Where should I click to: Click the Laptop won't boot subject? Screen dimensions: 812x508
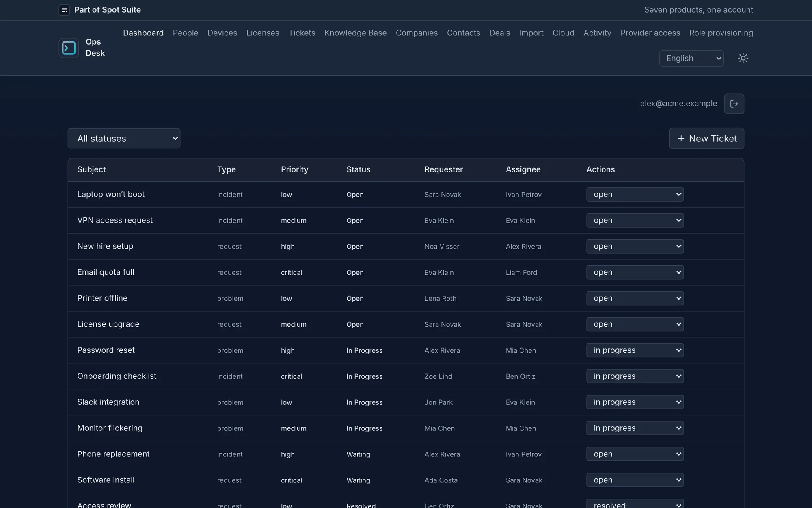coord(111,194)
